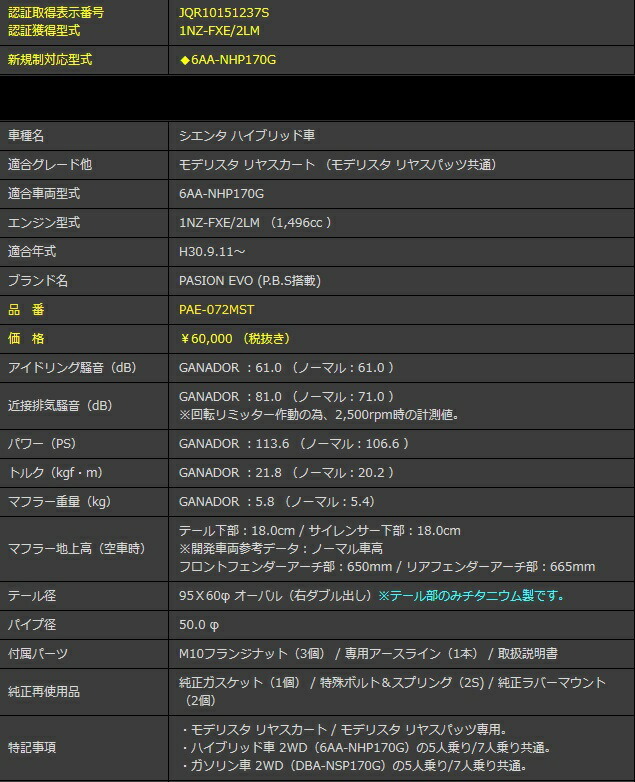
Task: Click the 適合年式 label
Action: [x=32, y=251]
